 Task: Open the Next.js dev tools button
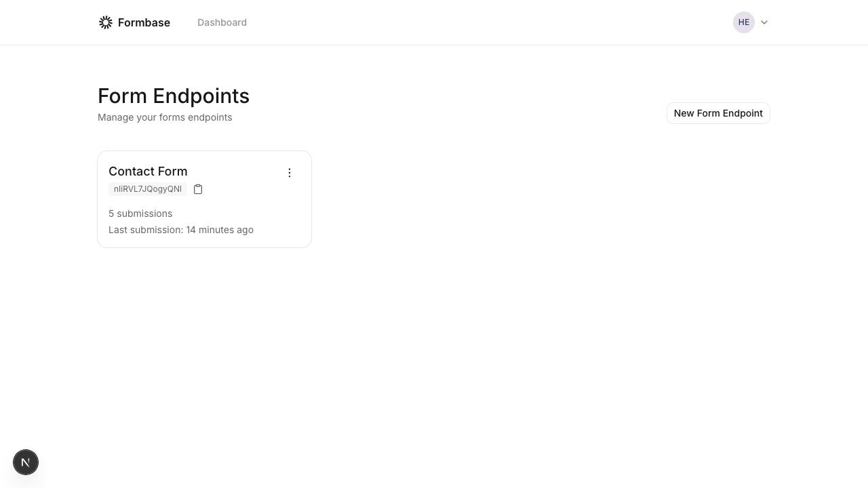point(26,462)
